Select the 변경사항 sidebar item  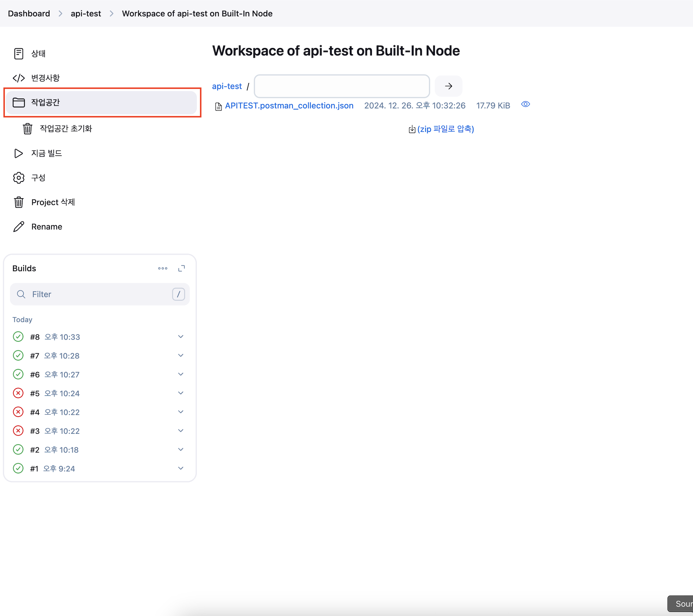45,78
